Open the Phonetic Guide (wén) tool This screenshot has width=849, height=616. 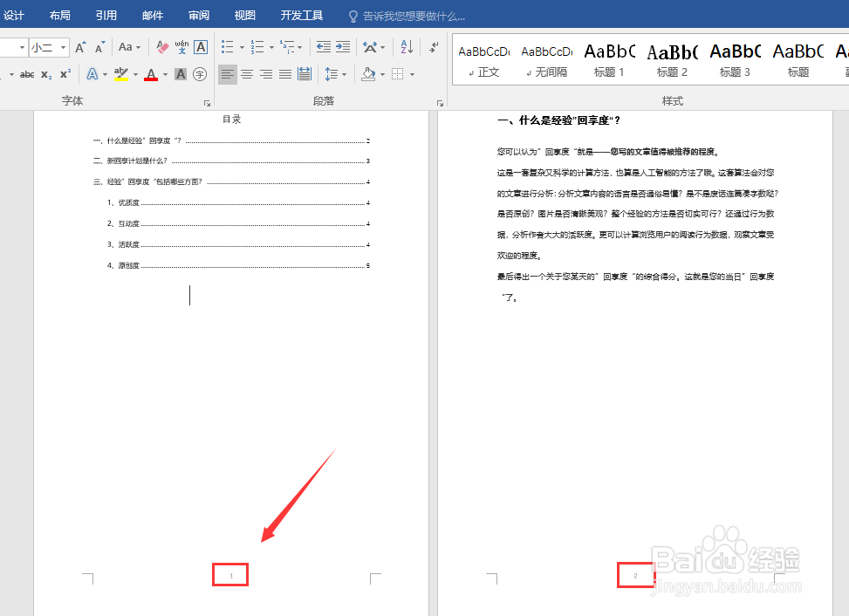[x=181, y=48]
